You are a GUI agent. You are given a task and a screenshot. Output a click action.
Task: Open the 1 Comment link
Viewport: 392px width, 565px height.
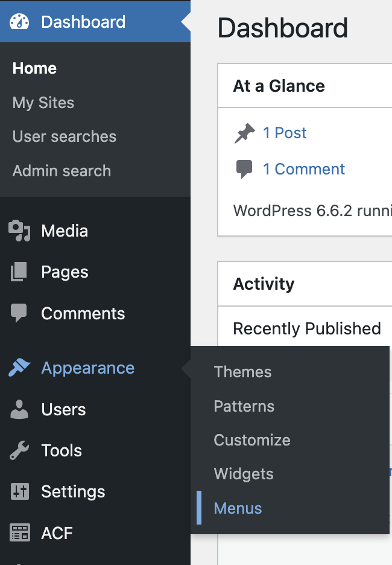point(304,169)
